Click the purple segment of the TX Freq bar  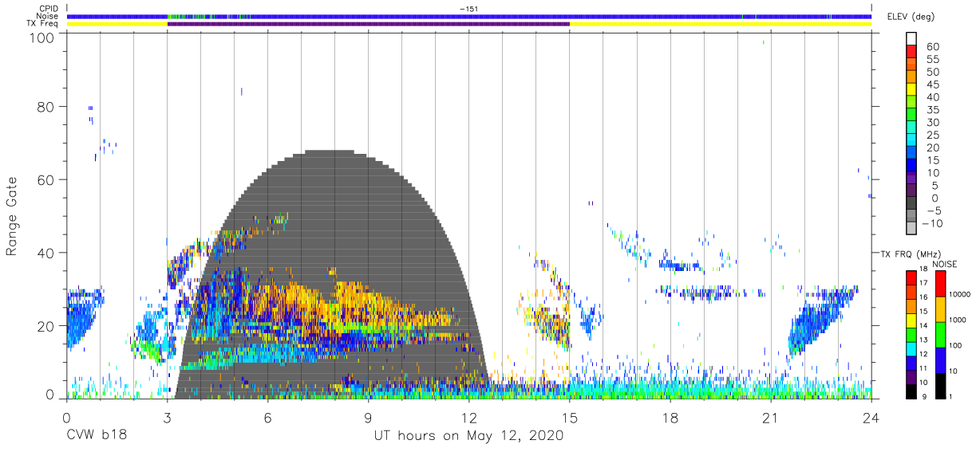pyautogui.click(x=369, y=24)
